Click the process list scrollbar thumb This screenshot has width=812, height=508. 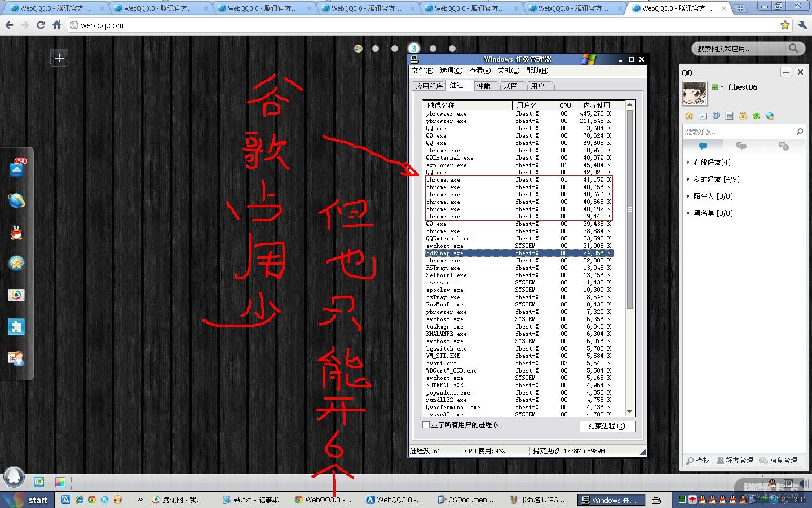click(x=630, y=209)
